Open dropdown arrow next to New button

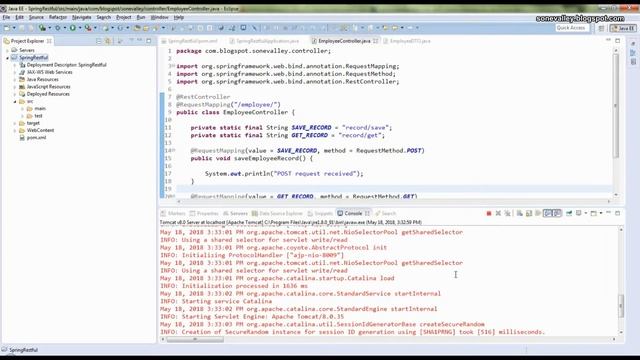click(x=14, y=28)
